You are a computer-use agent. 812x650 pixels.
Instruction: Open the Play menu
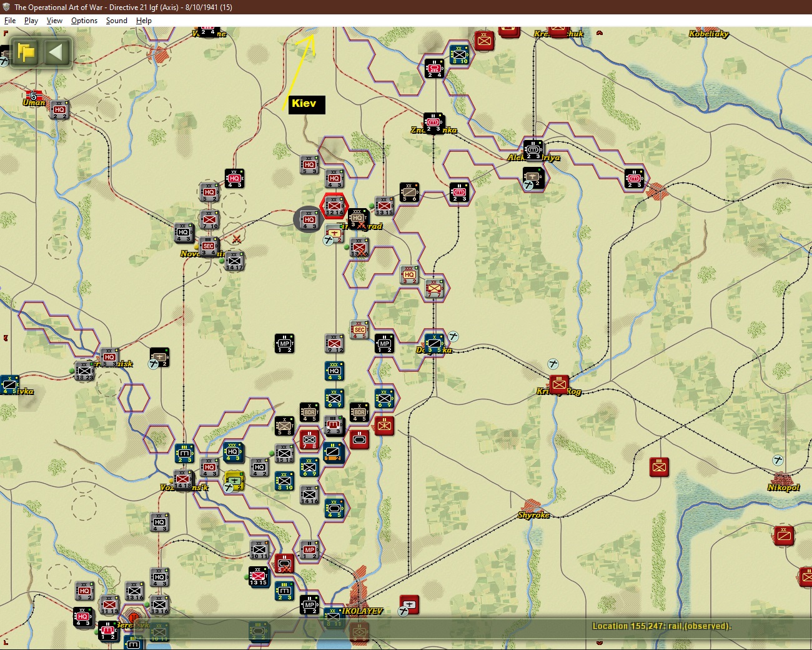(31, 21)
